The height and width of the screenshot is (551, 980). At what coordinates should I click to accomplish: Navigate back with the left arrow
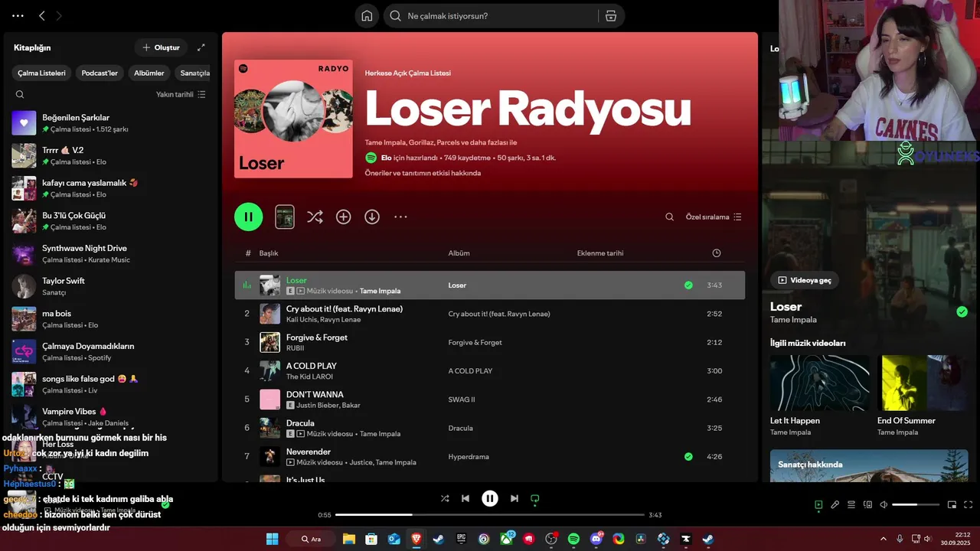[42, 15]
